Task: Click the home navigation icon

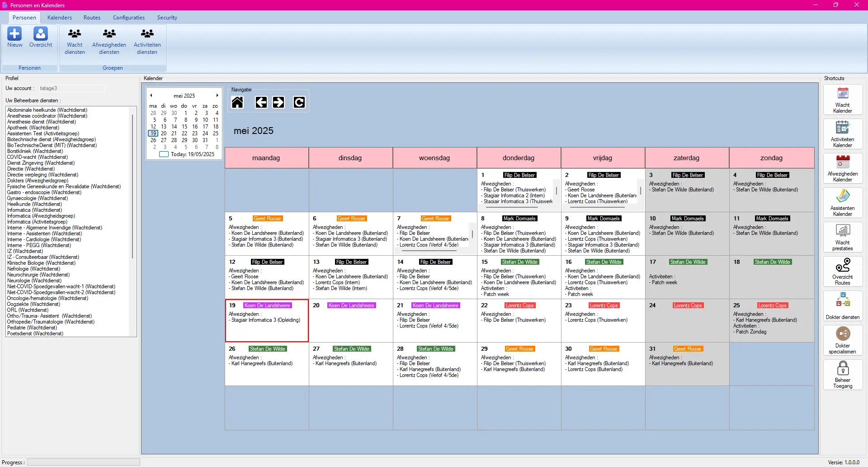Action: click(237, 103)
